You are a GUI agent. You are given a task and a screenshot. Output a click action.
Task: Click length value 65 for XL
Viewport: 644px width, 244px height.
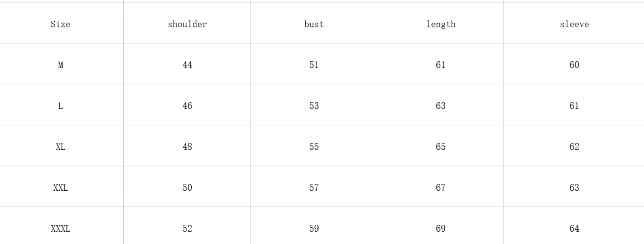coord(441,147)
